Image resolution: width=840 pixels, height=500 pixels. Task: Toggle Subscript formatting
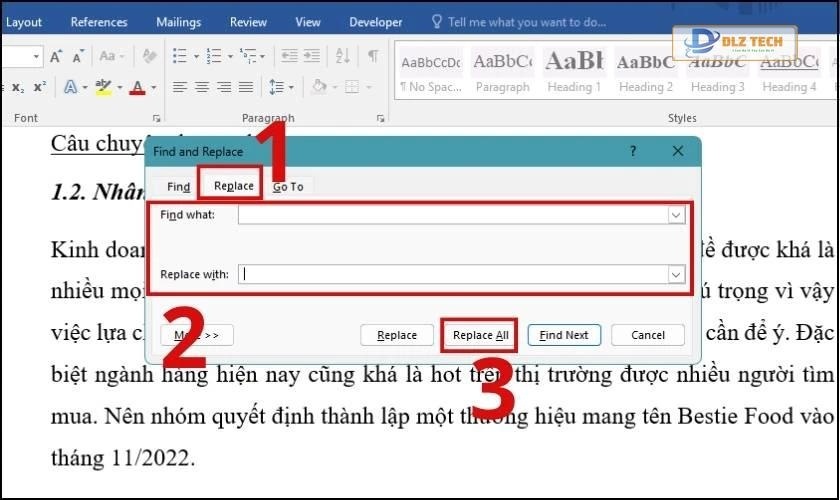click(17, 88)
